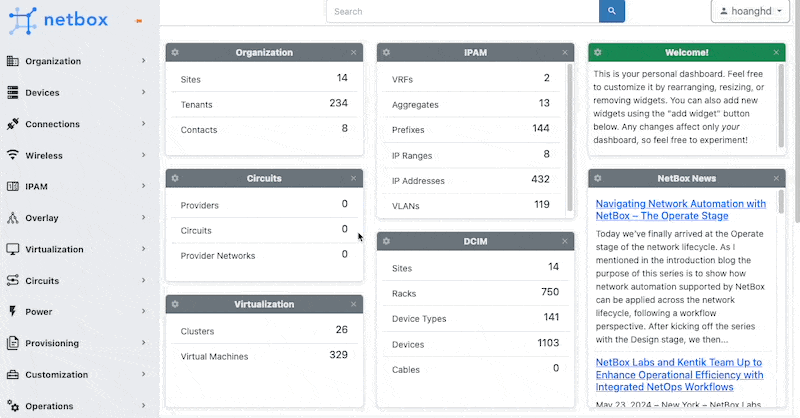Expand the Connections menu chevron
The width and height of the screenshot is (800, 418).
pyautogui.click(x=143, y=124)
